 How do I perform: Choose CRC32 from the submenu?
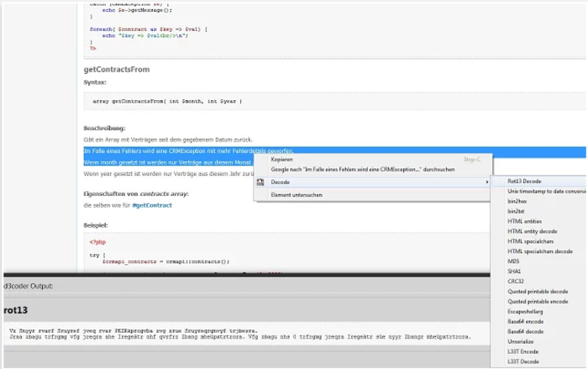[x=516, y=281]
